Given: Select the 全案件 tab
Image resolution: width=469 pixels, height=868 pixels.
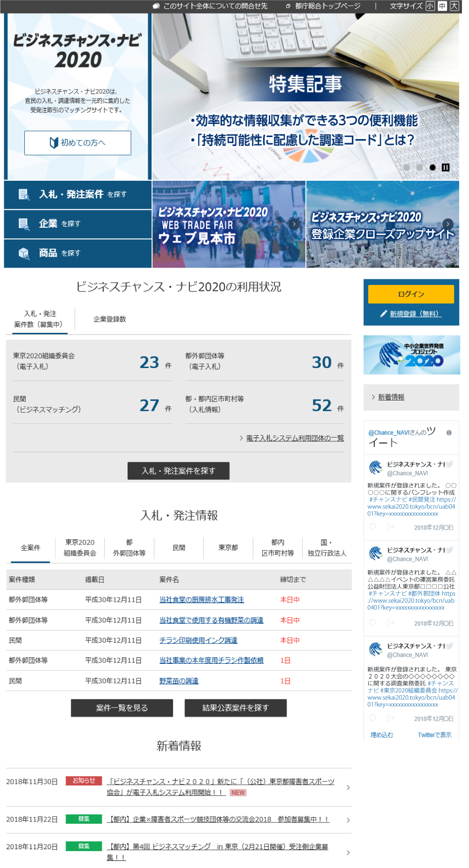Looking at the screenshot, I should click(x=30, y=548).
